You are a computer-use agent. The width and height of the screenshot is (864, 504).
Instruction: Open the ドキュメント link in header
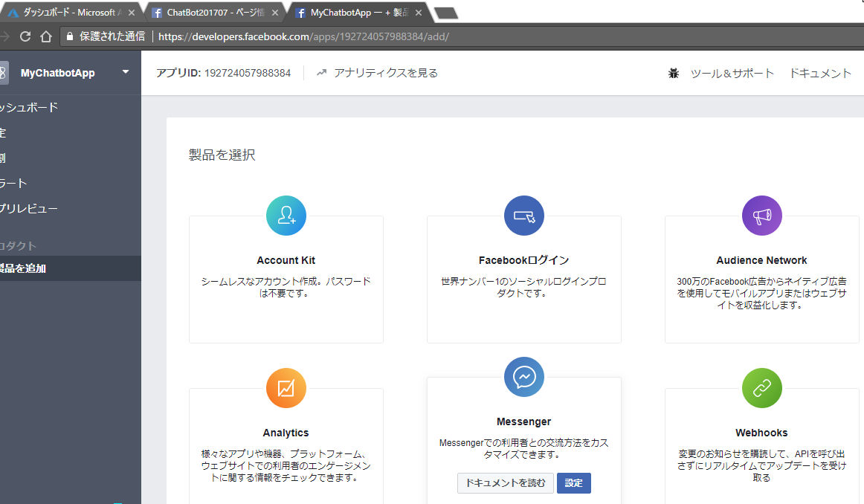[820, 74]
